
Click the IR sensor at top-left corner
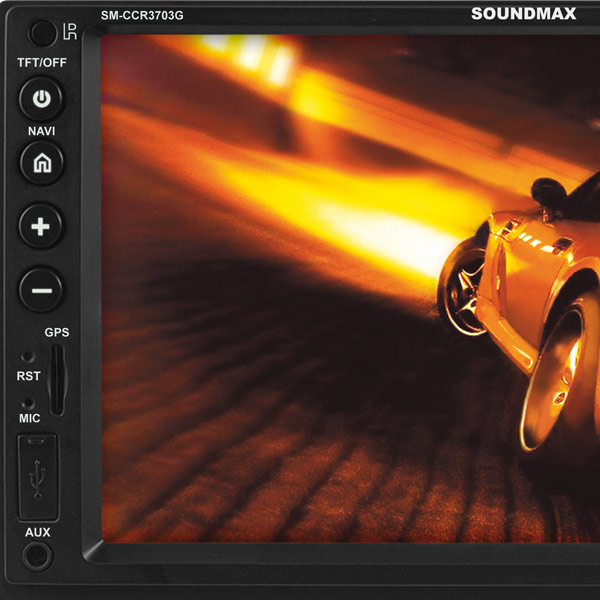(41, 33)
